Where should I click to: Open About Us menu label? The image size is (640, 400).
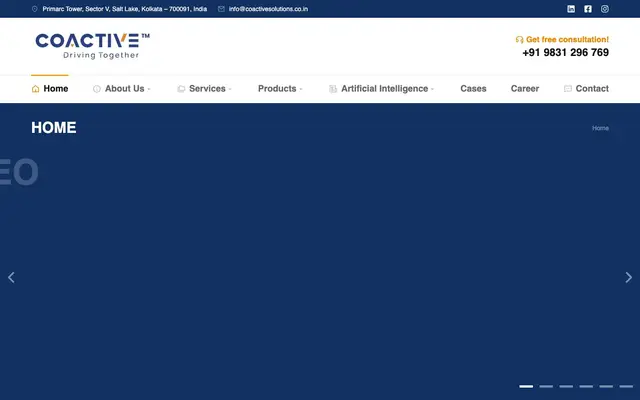[x=124, y=89]
